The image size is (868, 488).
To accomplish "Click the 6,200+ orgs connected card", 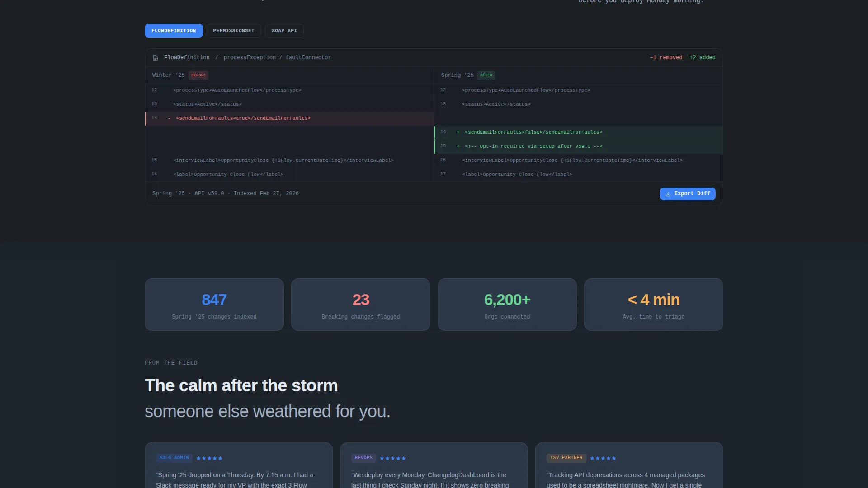I will 507,305.
